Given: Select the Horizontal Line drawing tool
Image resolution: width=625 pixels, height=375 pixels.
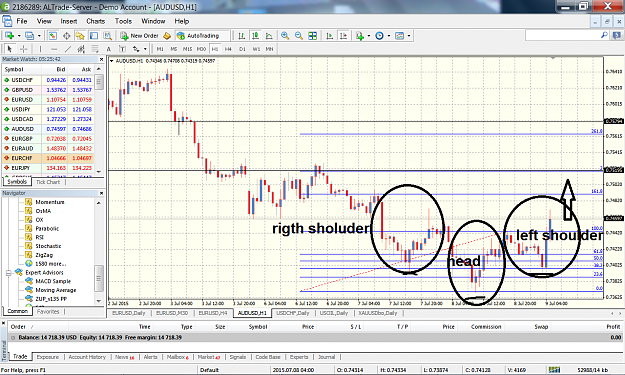Looking at the screenshot, I should tap(54, 49).
